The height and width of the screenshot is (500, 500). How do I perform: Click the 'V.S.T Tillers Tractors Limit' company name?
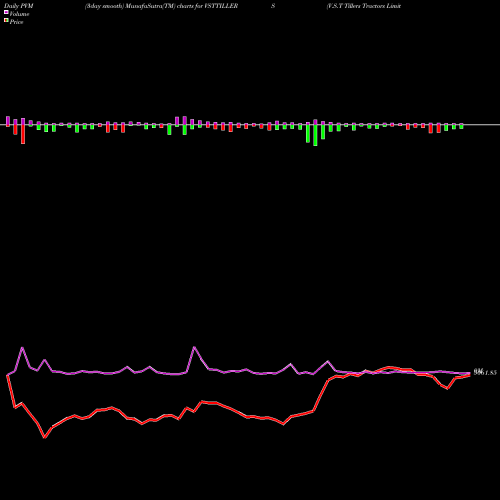tap(364, 6)
